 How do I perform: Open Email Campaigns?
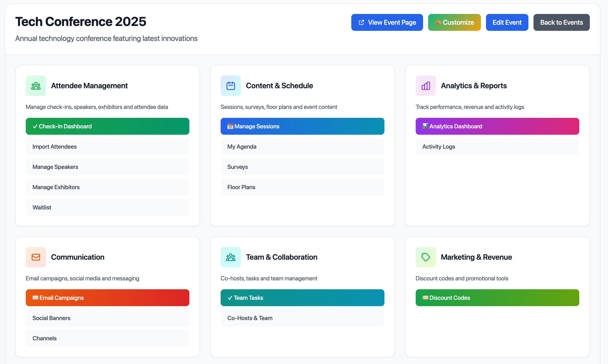coord(107,298)
